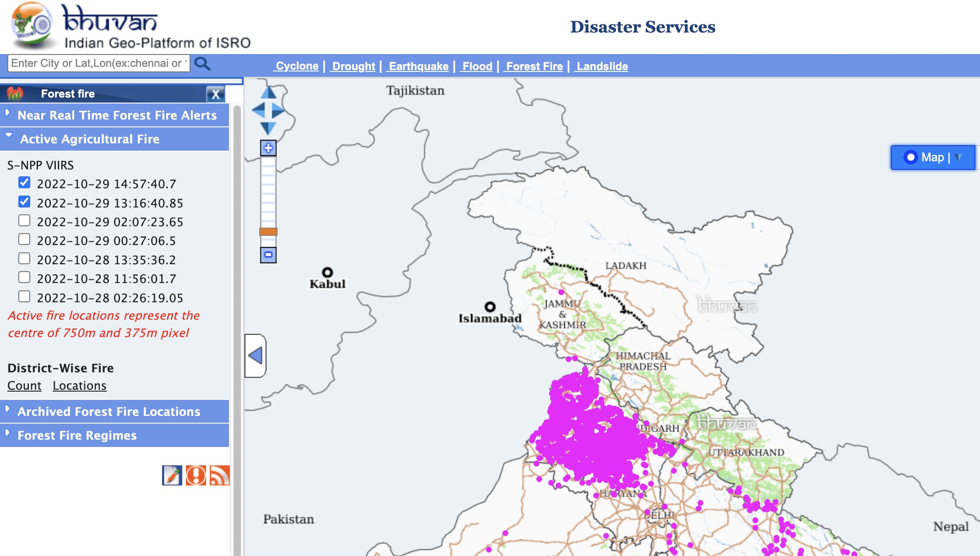Expand the Forest Fire Regimes section
This screenshot has height=556, width=980.
click(114, 435)
